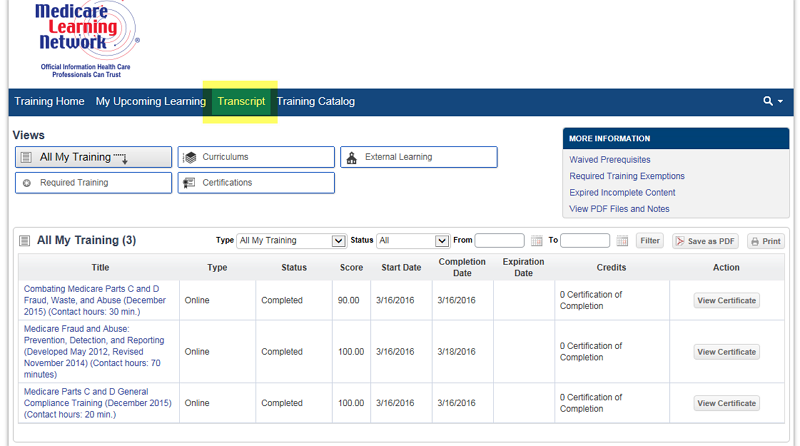Click Save as PDF button
This screenshot has width=800, height=446.
pyautogui.click(x=706, y=241)
